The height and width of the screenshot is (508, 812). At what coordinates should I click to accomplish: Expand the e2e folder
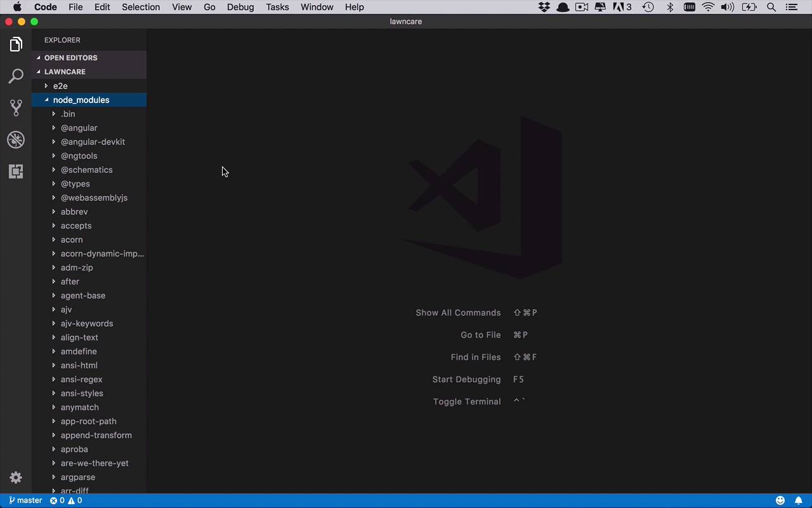[x=60, y=86]
